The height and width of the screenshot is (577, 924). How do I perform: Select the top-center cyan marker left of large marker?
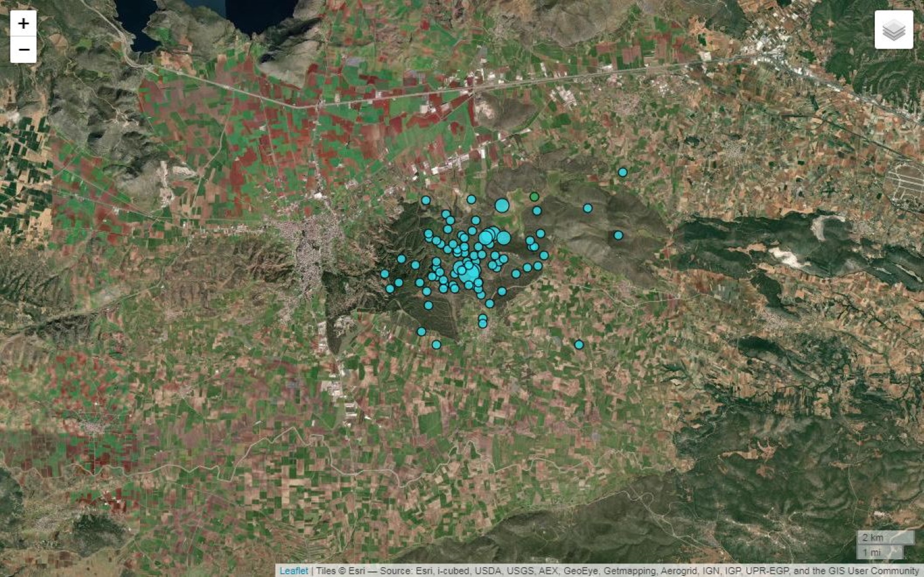coord(471,199)
